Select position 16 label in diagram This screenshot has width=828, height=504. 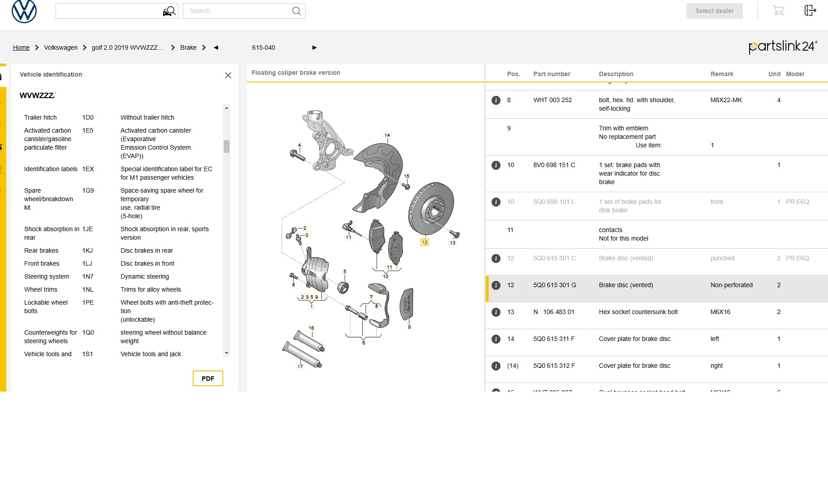311,328
